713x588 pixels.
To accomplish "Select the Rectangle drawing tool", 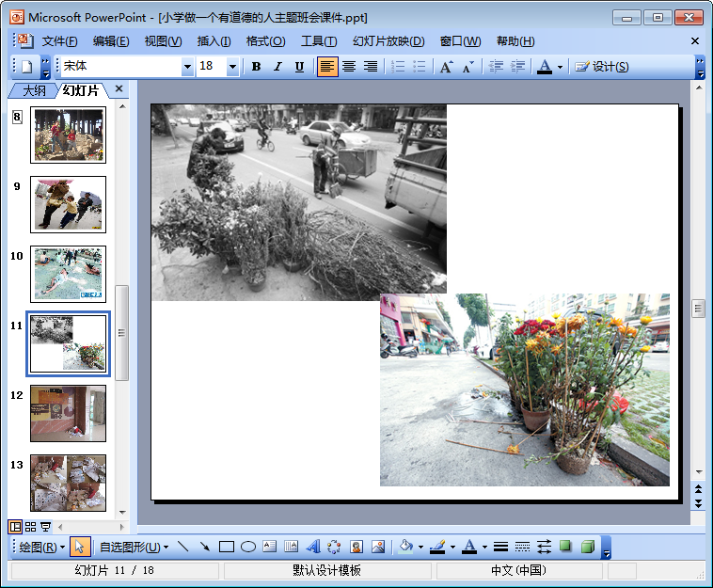I will coord(226,547).
